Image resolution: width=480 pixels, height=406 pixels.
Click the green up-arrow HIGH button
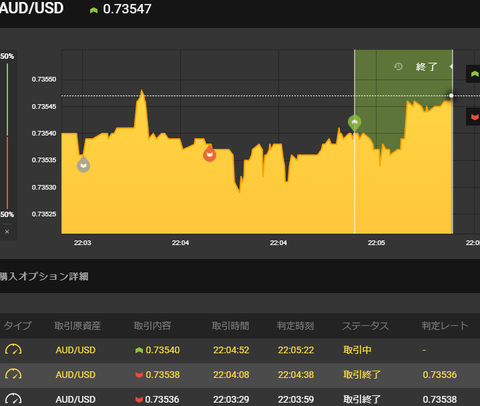tap(473, 74)
